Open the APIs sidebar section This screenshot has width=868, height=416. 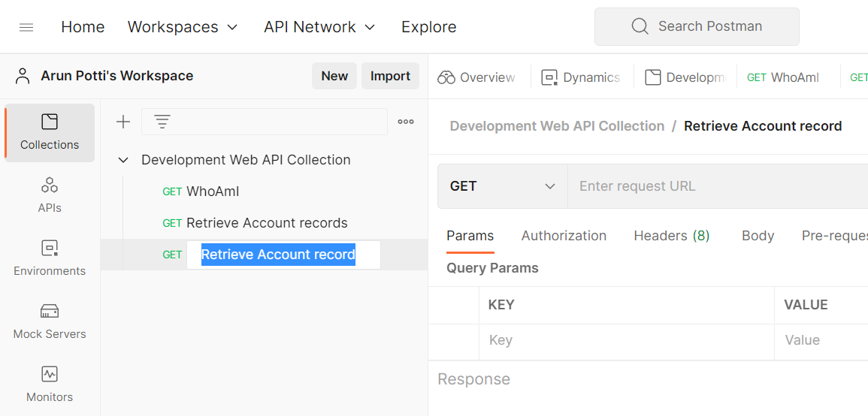(x=50, y=195)
